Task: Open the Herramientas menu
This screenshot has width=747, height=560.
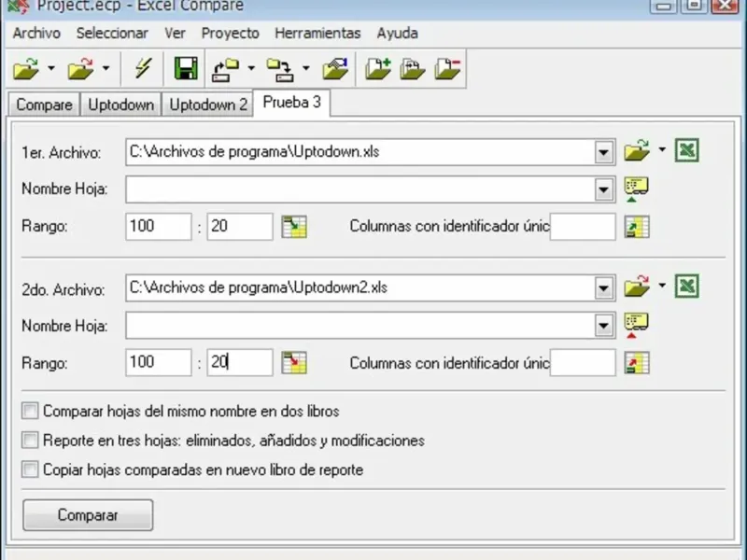Action: [317, 34]
